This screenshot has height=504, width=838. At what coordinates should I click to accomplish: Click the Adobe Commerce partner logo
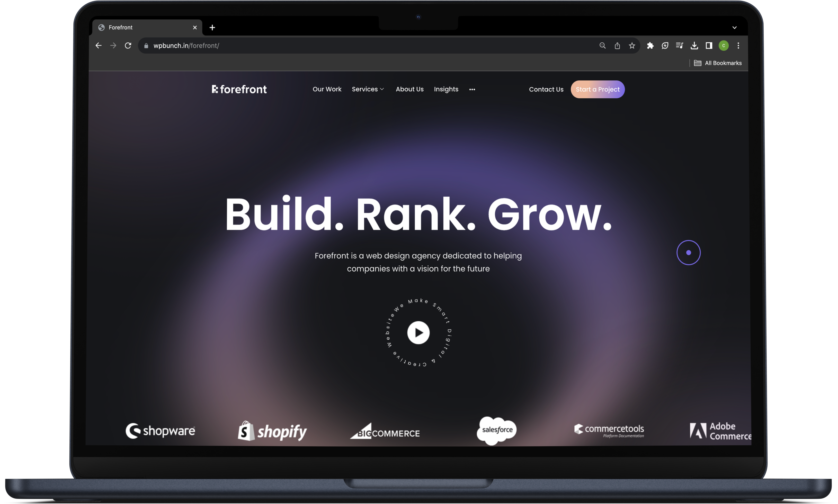tap(718, 431)
